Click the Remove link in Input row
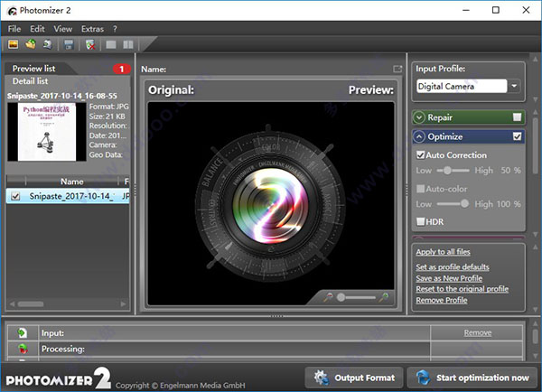Screen dimensions: 542x392 (478, 332)
